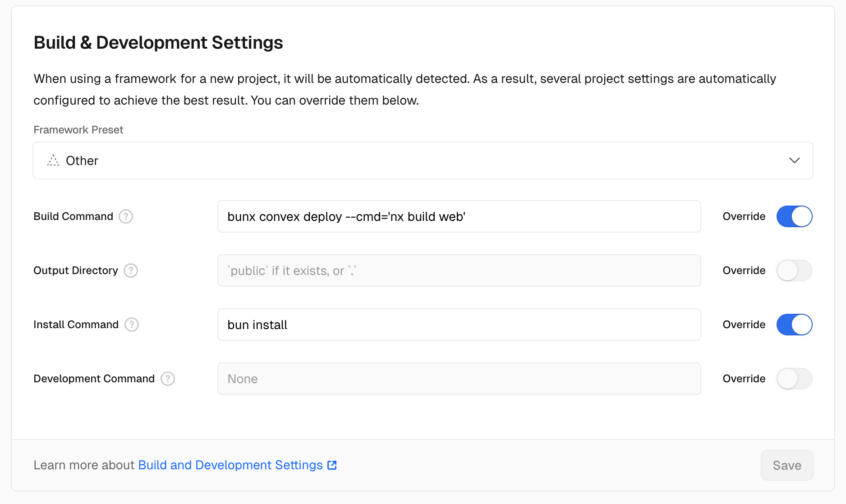
Task: Expand Framework Preset via chevron arrow
Action: pos(795,160)
